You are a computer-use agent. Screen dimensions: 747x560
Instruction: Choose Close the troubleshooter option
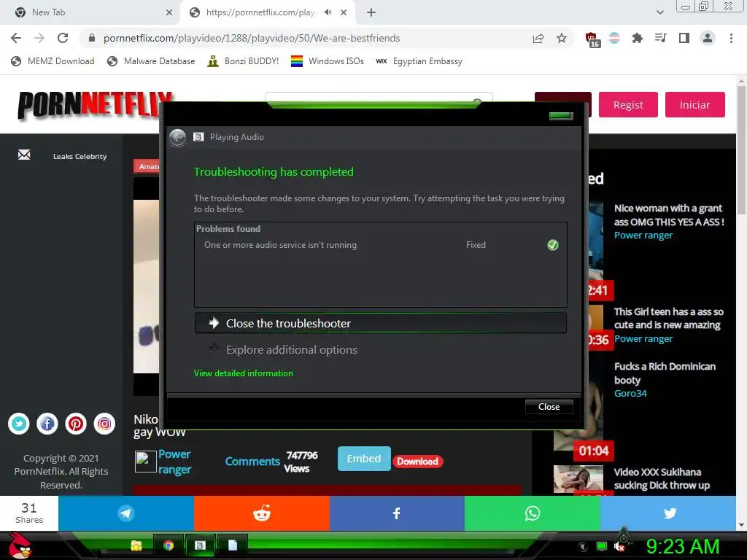(x=381, y=323)
